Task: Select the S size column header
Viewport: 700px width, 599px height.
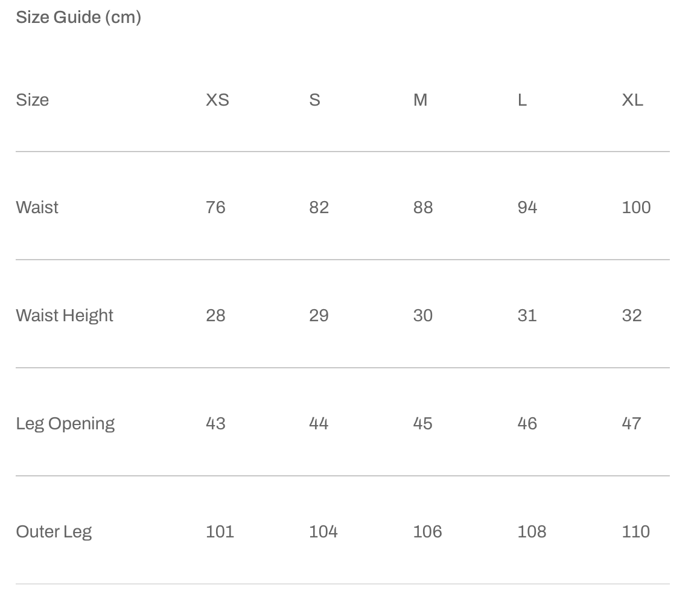Action: 314,100
